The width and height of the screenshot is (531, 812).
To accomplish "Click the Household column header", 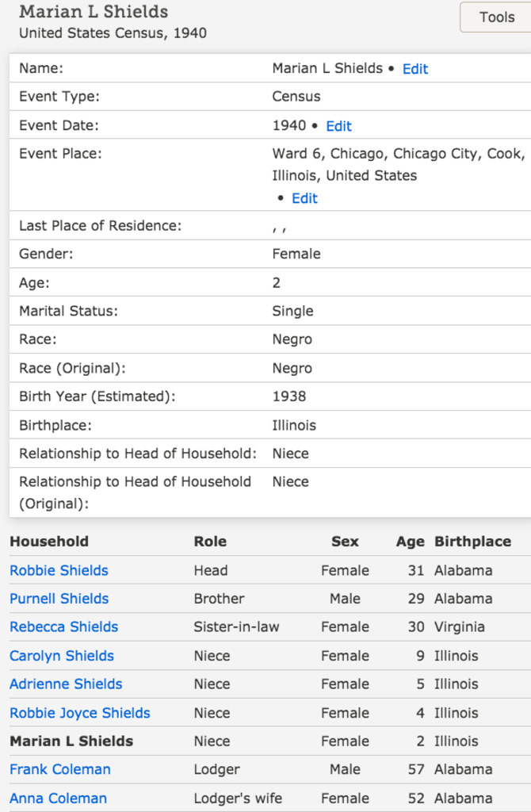I will pos(49,542).
